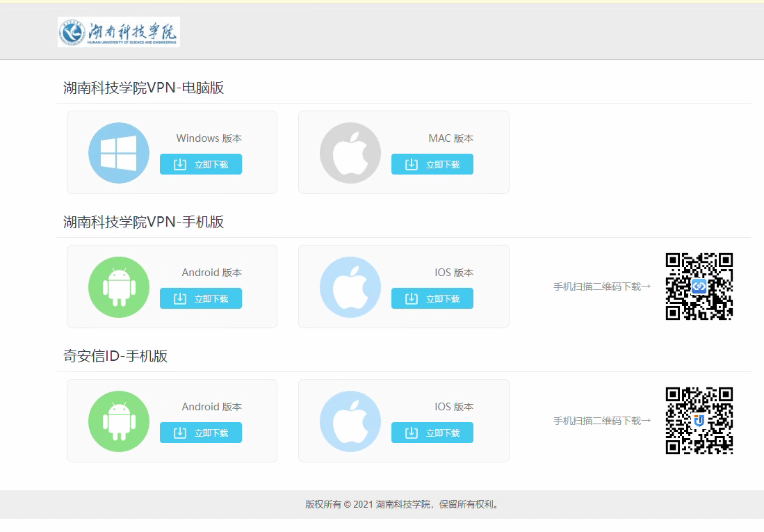
Task: Click the 湖南科技学院VPN-电脑版 heading
Action: [144, 88]
